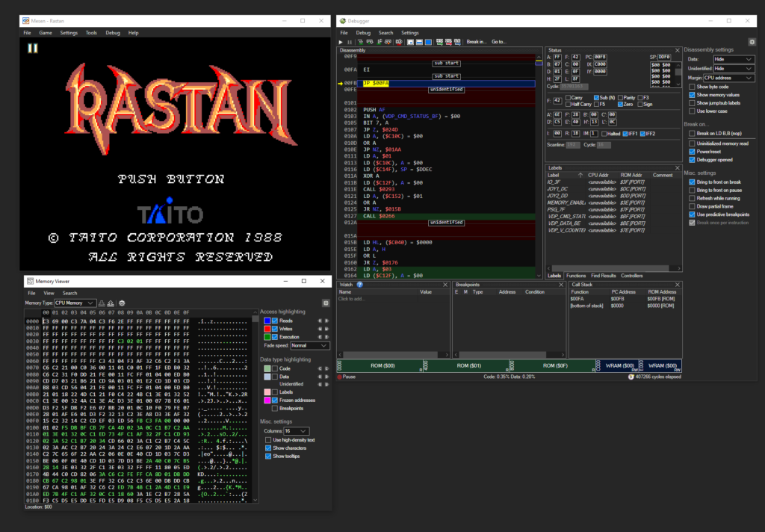
Task: Click the blue Reads color swatch
Action: [x=267, y=321]
